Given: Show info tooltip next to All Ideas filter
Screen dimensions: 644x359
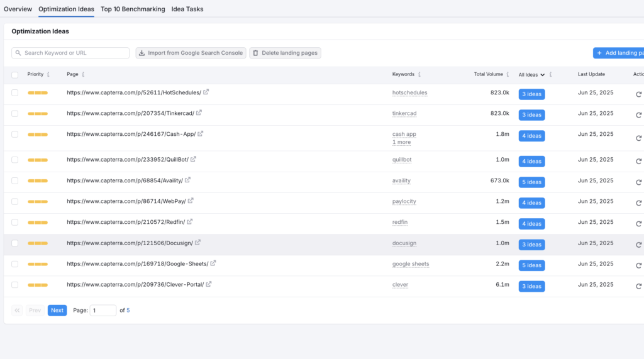Looking at the screenshot, I should pos(550,74).
